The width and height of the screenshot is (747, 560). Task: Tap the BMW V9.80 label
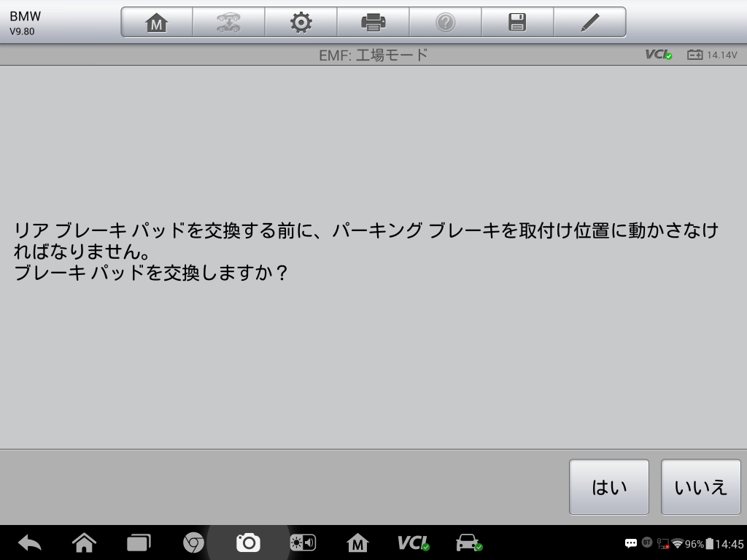click(25, 23)
